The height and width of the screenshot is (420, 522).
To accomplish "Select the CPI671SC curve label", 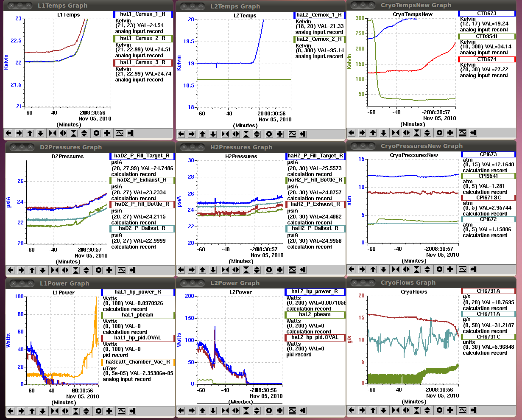I will (x=489, y=198).
